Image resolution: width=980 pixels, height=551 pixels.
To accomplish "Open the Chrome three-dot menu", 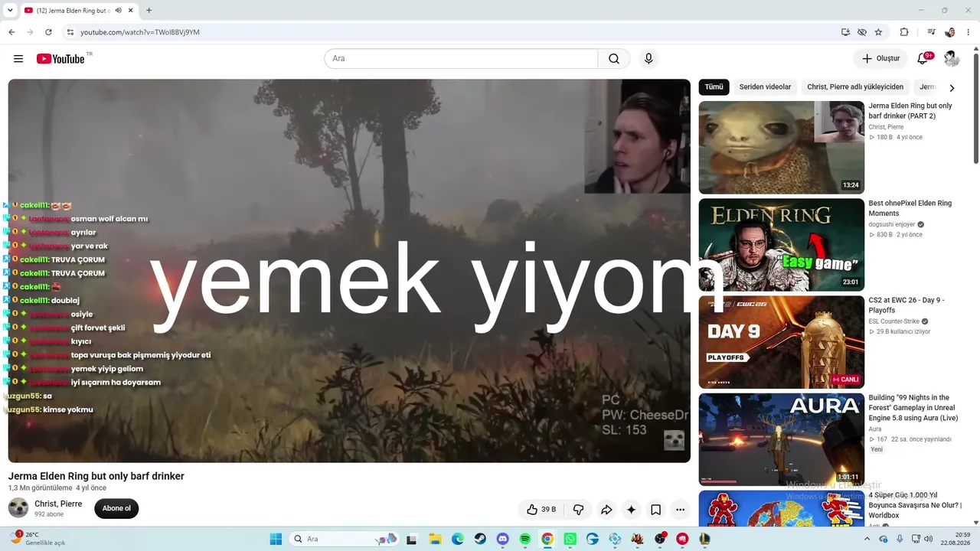I will (969, 32).
